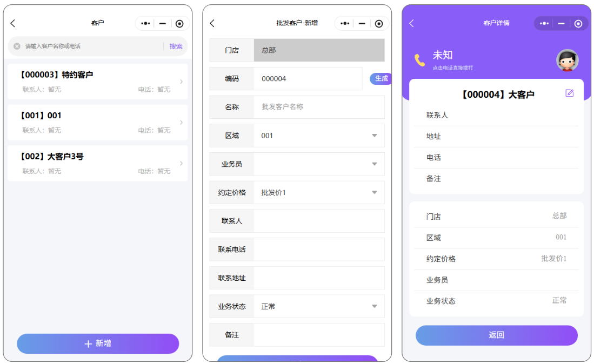Screen dimensions: 594x364
Task: Click the 客户详情 screen title
Action: point(497,23)
